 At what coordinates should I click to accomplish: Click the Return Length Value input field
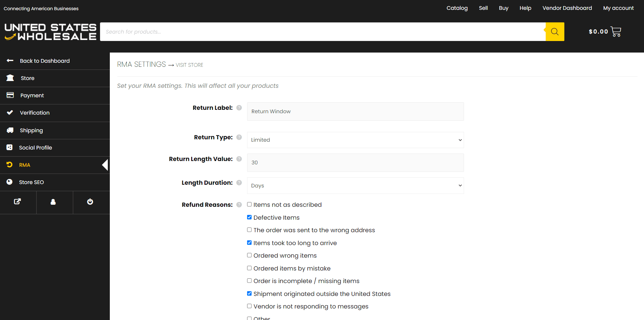[355, 163]
